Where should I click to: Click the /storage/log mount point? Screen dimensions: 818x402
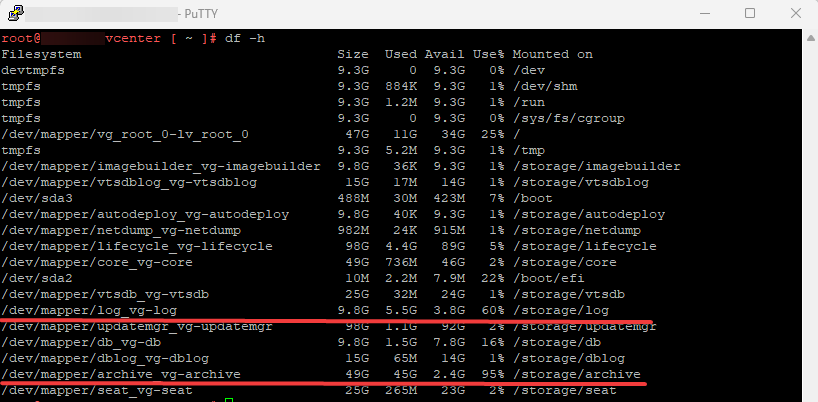[x=561, y=311]
